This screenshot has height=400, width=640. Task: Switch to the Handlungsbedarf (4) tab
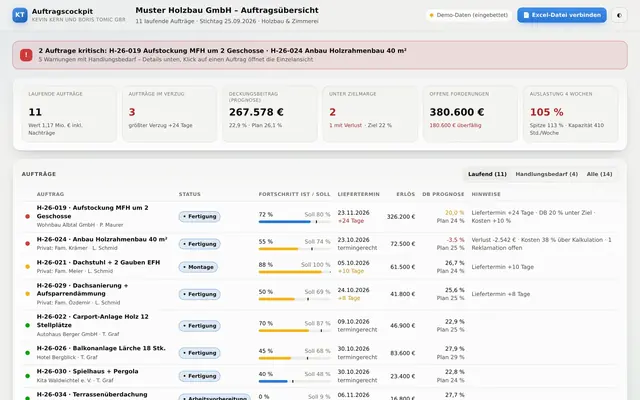[546, 174]
